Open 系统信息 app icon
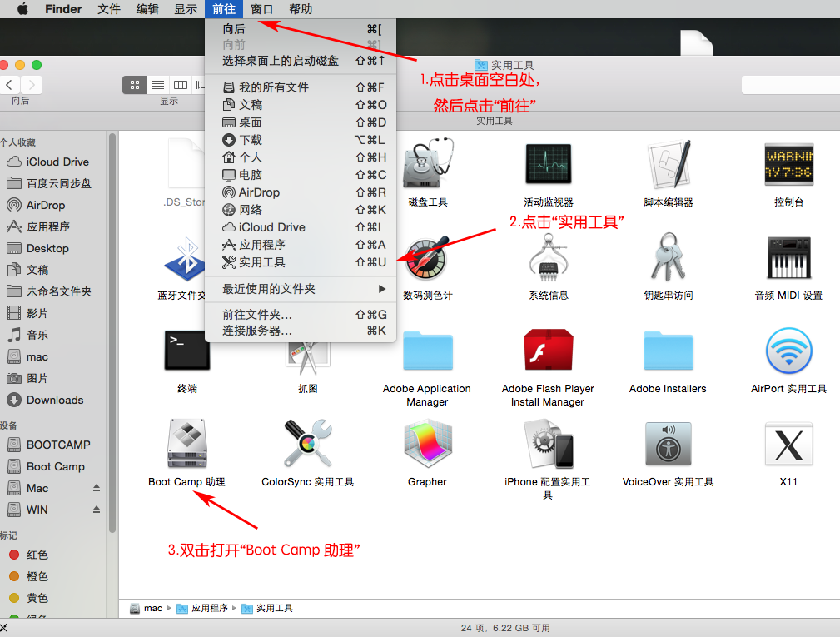Image resolution: width=840 pixels, height=637 pixels. (548, 257)
